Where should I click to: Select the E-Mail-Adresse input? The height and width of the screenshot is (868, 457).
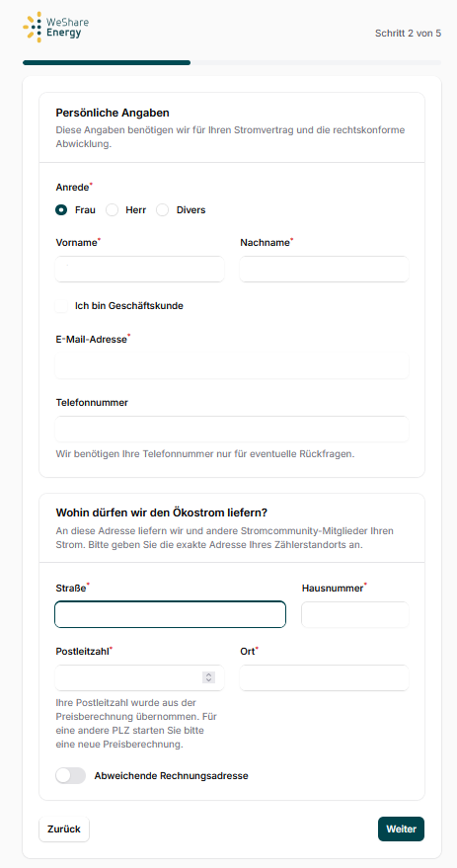(x=232, y=365)
